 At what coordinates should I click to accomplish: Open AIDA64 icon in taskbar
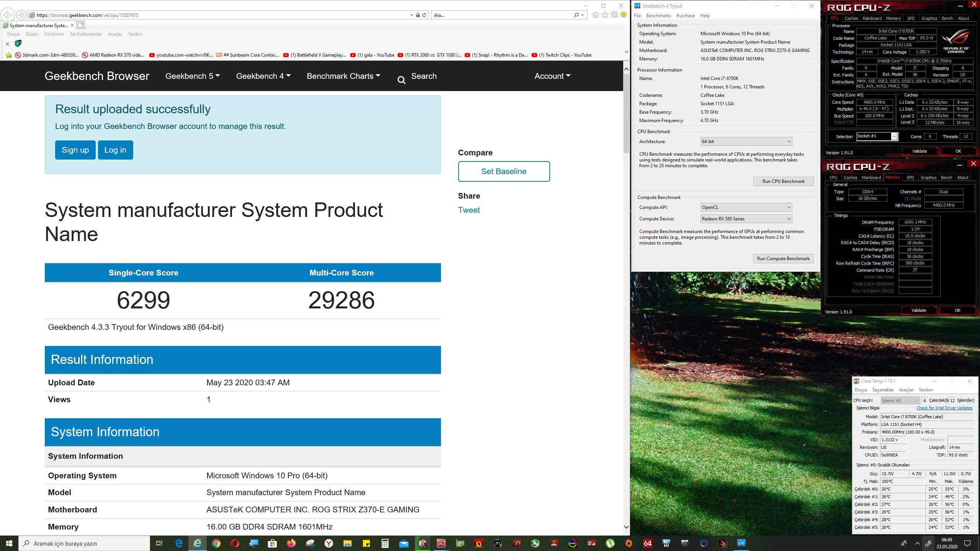647,543
